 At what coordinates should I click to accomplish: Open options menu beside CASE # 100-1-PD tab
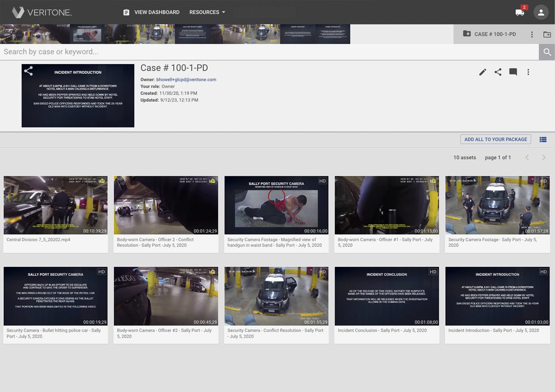pyautogui.click(x=532, y=35)
